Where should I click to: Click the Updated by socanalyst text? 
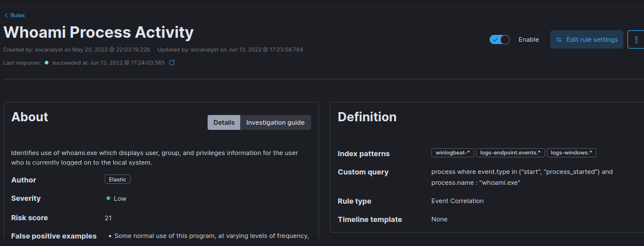pyautogui.click(x=230, y=50)
